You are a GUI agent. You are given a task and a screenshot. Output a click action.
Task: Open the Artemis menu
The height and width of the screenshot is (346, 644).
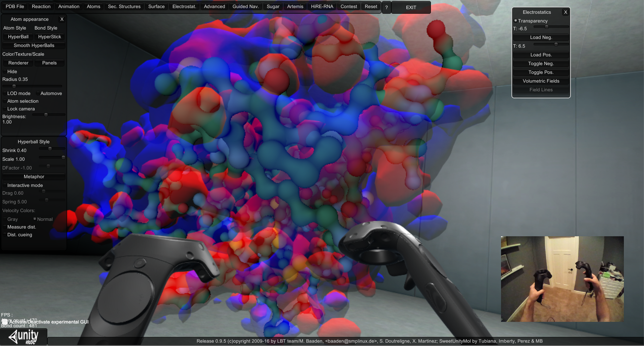(295, 6)
